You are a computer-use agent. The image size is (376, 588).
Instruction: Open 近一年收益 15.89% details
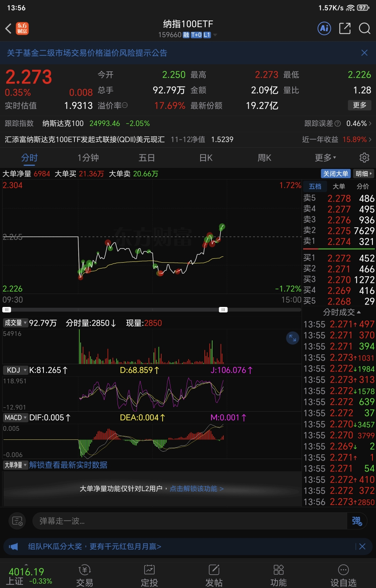point(337,140)
